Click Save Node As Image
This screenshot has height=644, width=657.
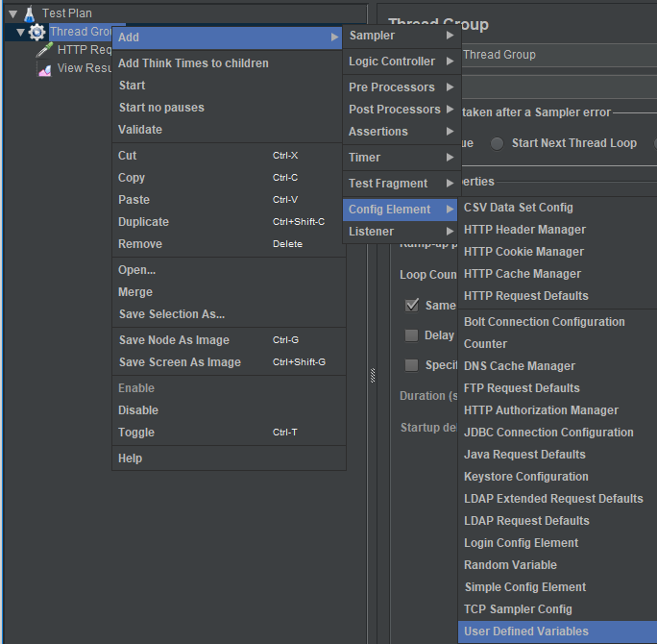coord(229,340)
